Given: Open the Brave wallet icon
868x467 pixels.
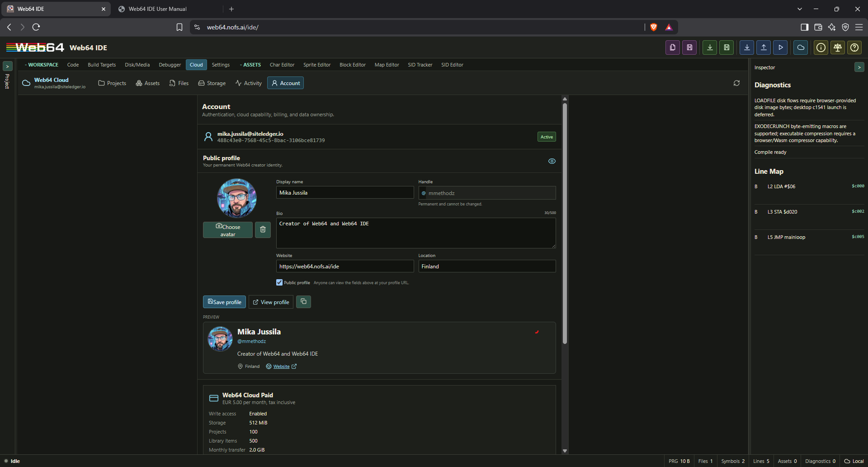Looking at the screenshot, I should click(818, 27).
